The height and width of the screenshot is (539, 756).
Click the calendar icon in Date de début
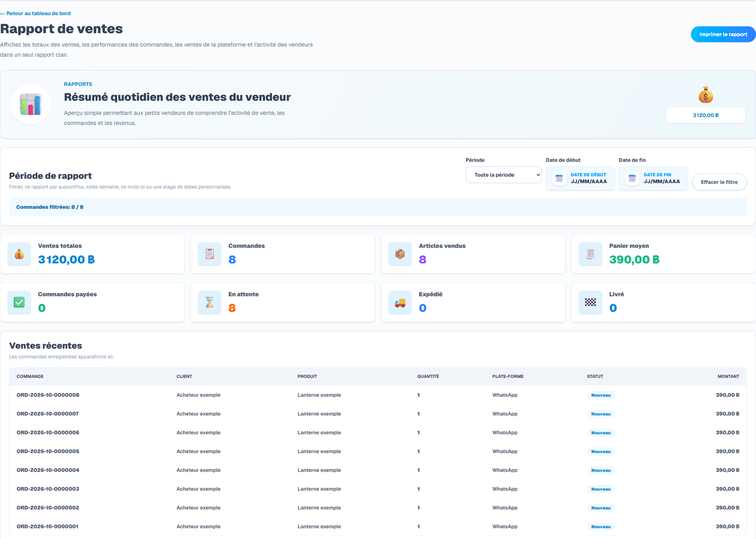[559, 178]
